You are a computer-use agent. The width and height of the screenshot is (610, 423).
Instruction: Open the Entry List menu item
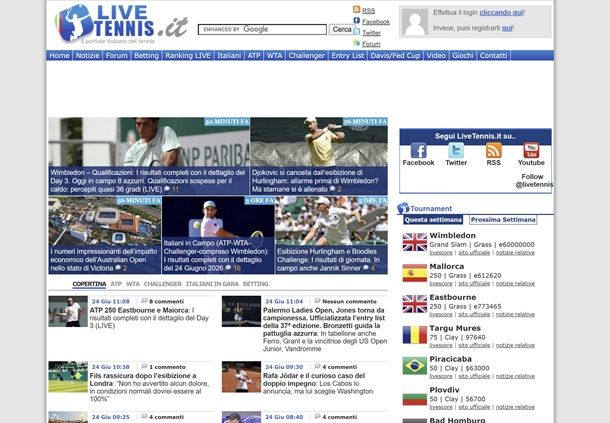pyautogui.click(x=347, y=55)
